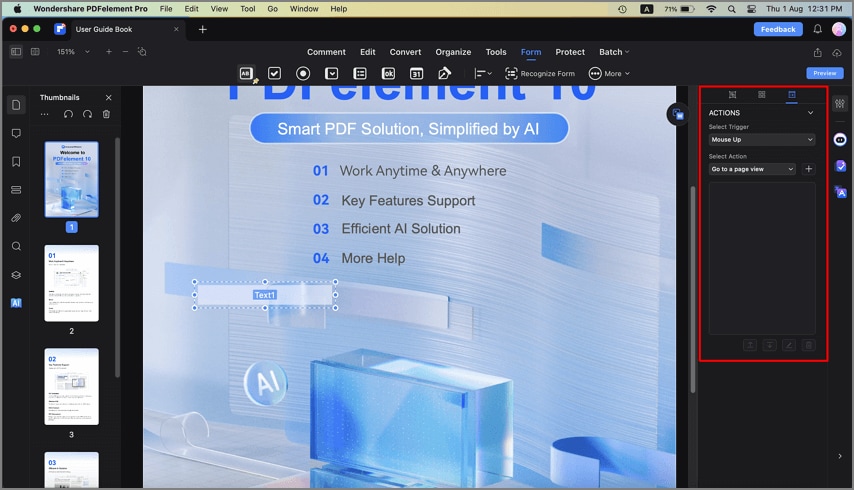Switch to the Actions properties tab
This screenshot has width=854, height=490.
791,95
